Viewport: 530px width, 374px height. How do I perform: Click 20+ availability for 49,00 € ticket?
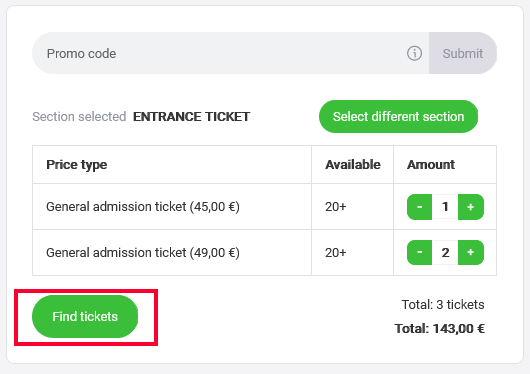coord(336,253)
